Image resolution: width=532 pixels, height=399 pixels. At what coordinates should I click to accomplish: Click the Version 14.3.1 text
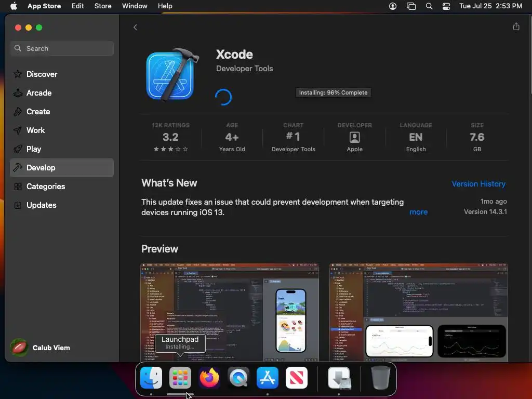click(485, 212)
